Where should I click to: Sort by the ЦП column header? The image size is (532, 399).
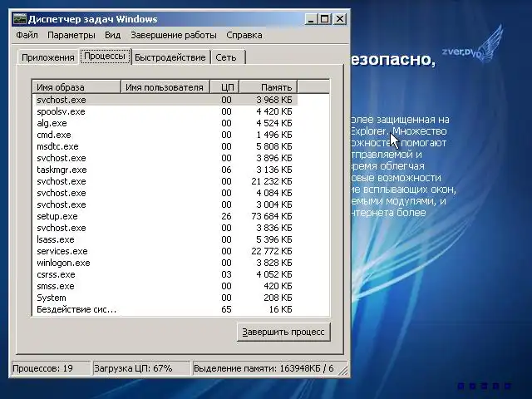coord(224,86)
